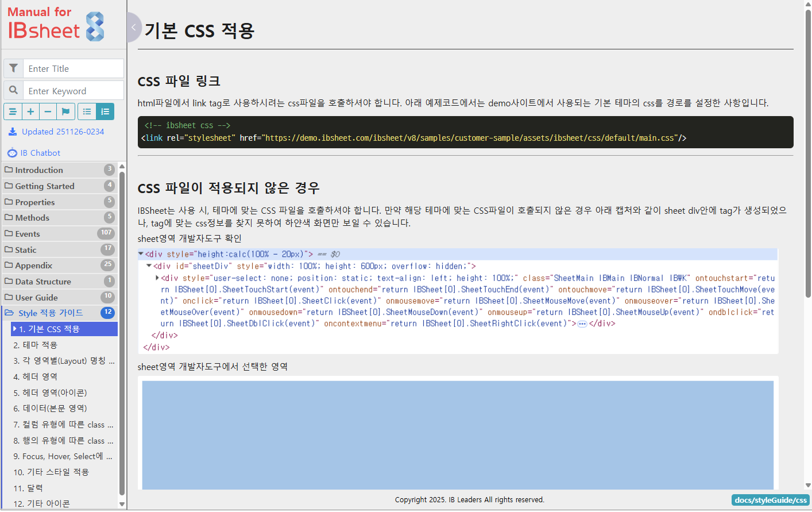
Task: Open 9. Focus, Hover, Select page
Action: coord(64,456)
